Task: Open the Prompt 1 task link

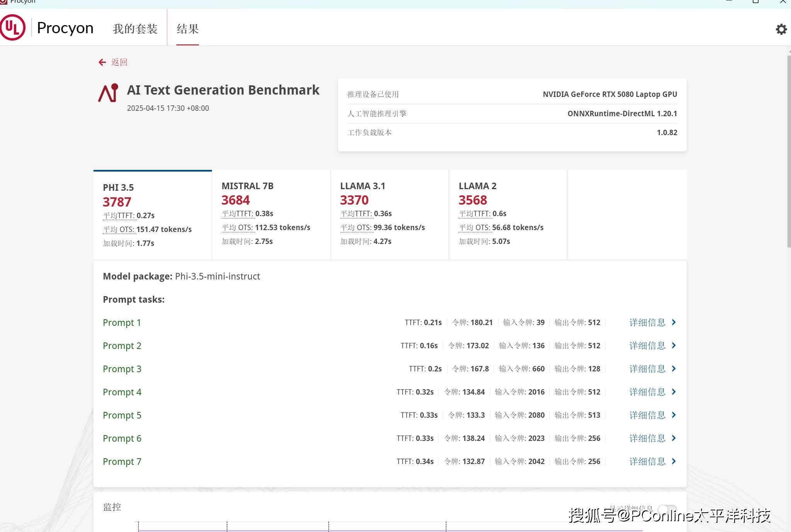Action: (x=122, y=322)
